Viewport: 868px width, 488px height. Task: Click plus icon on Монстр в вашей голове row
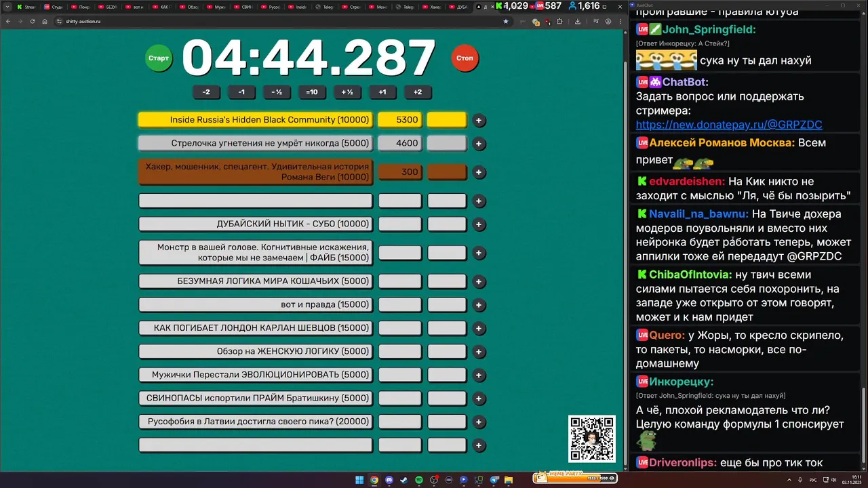(x=479, y=253)
